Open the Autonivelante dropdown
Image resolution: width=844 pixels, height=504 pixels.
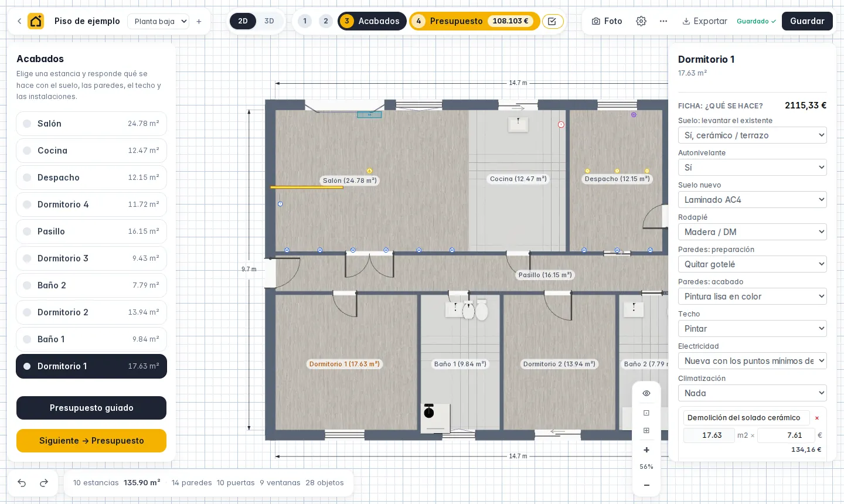point(753,168)
